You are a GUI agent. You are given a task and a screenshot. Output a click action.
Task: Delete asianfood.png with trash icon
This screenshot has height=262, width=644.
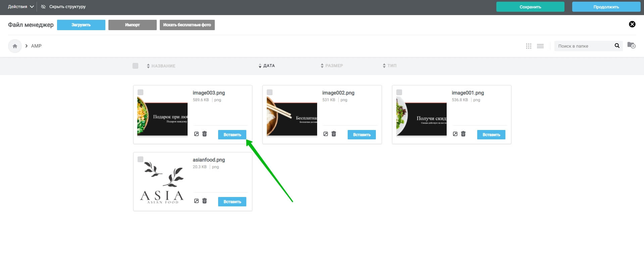pos(204,201)
